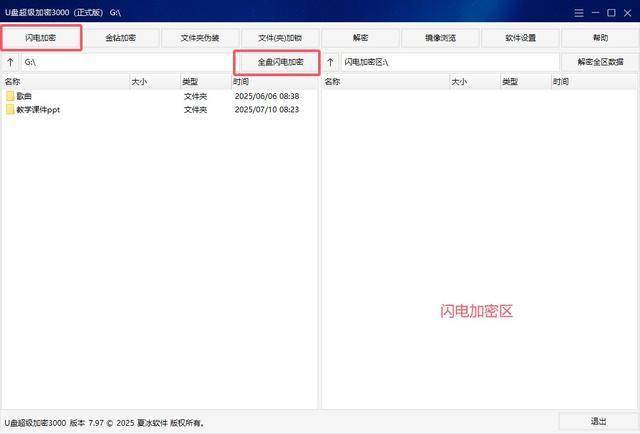Click the 退出 button
Viewport: 640px width, 434px height.
tap(598, 421)
